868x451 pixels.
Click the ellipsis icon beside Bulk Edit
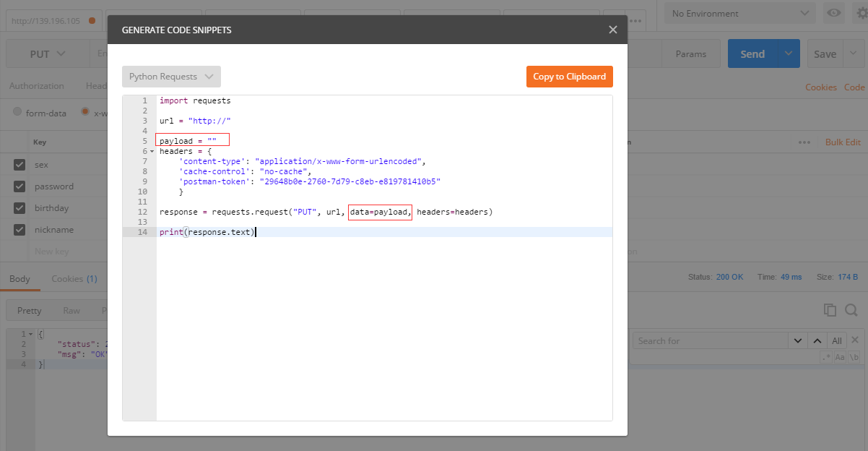[x=804, y=142]
